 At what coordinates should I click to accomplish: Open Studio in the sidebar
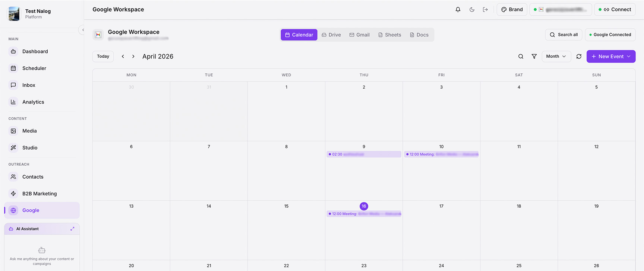(42, 148)
